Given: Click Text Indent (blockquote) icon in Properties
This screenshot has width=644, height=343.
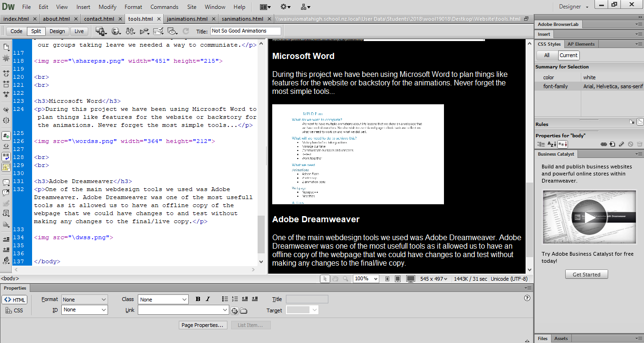Looking at the screenshot, I should [255, 299].
